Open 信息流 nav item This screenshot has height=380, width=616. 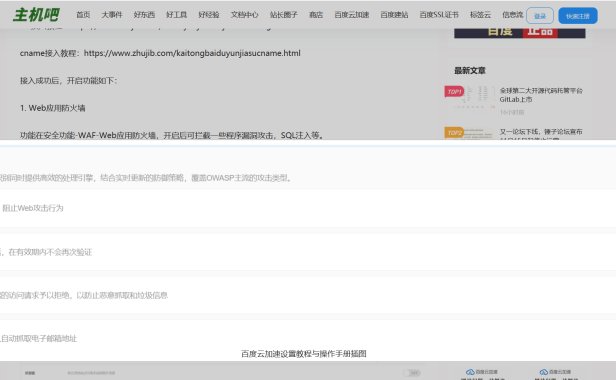click(513, 15)
